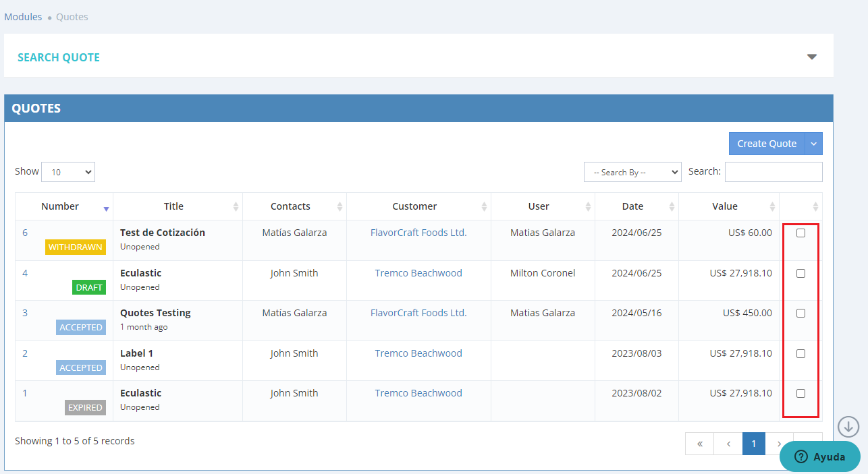Check the box for quote 6

click(801, 233)
